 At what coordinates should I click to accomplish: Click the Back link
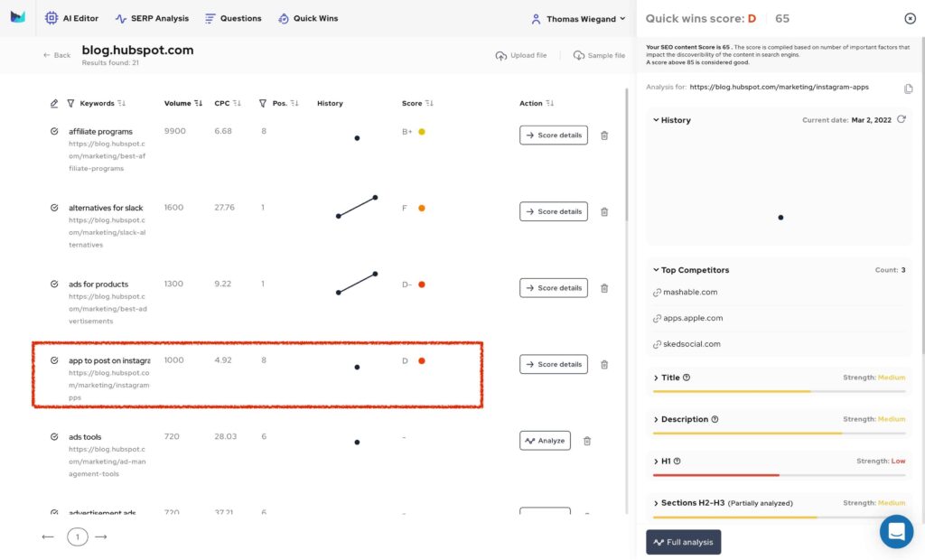(x=57, y=55)
